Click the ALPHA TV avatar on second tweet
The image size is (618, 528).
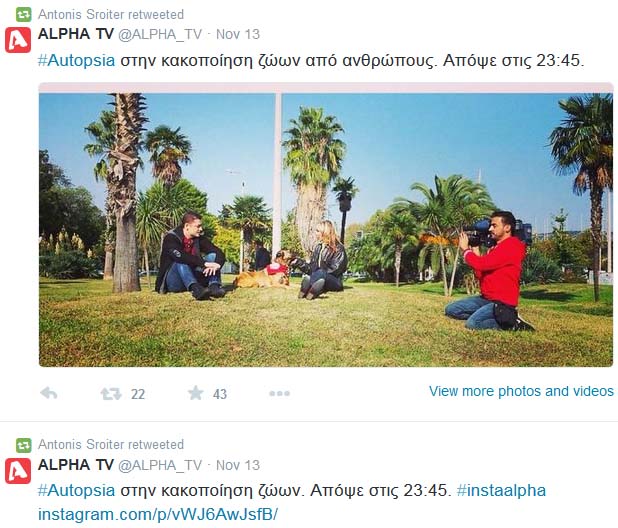pos(18,470)
